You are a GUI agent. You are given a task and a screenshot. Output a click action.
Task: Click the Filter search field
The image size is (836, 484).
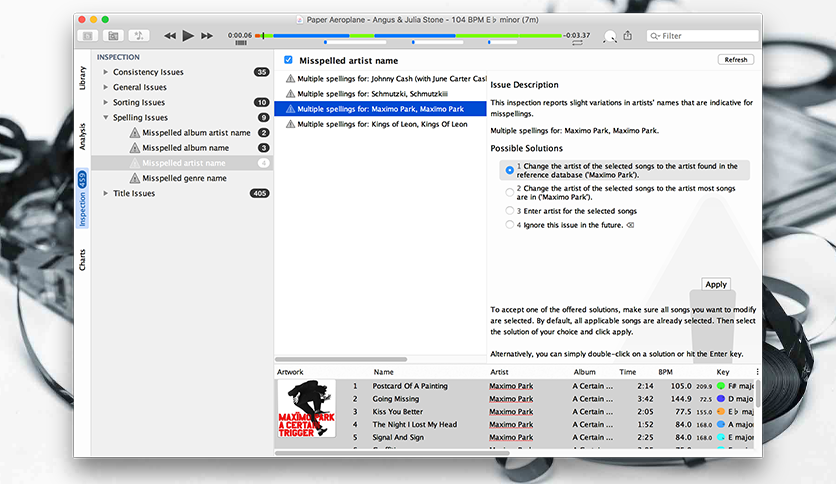pos(702,36)
